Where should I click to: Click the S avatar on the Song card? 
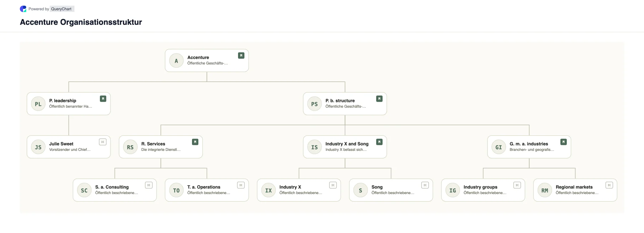point(361,191)
